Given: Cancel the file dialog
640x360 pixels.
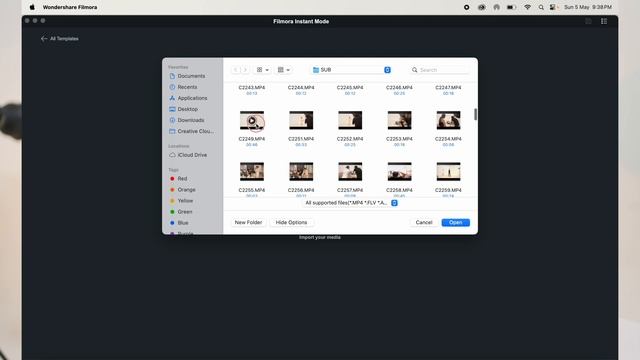Looking at the screenshot, I should coord(424,222).
